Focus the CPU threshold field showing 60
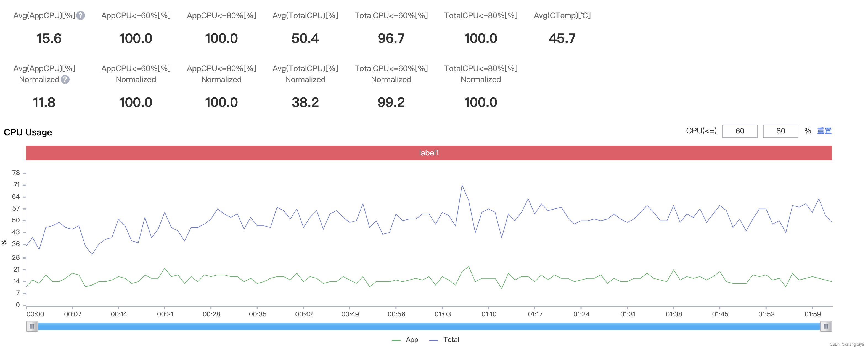The image size is (868, 349). point(740,131)
